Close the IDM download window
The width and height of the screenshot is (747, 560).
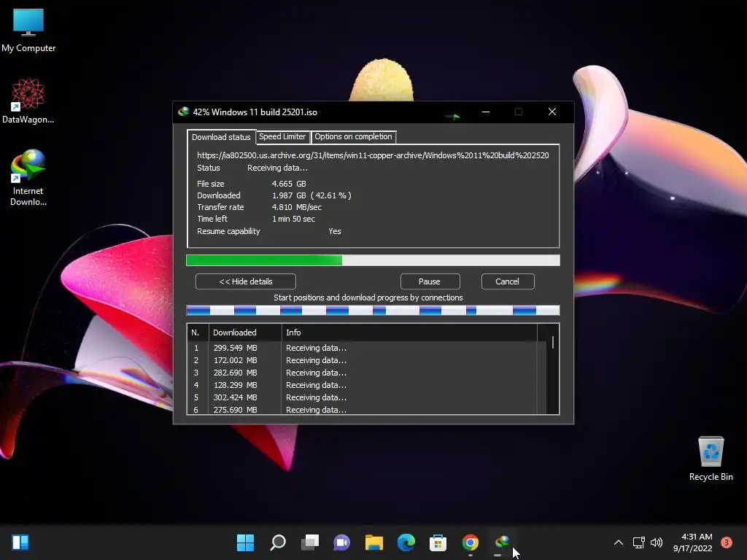point(552,112)
